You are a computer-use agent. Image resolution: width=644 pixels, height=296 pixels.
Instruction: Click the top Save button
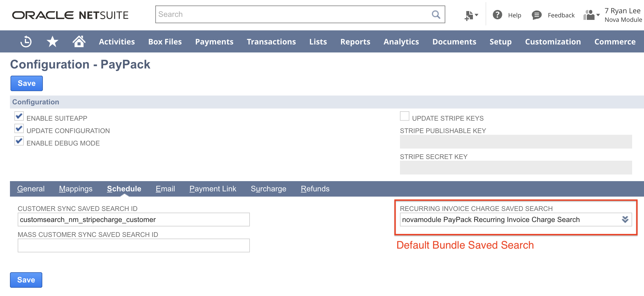coord(27,83)
